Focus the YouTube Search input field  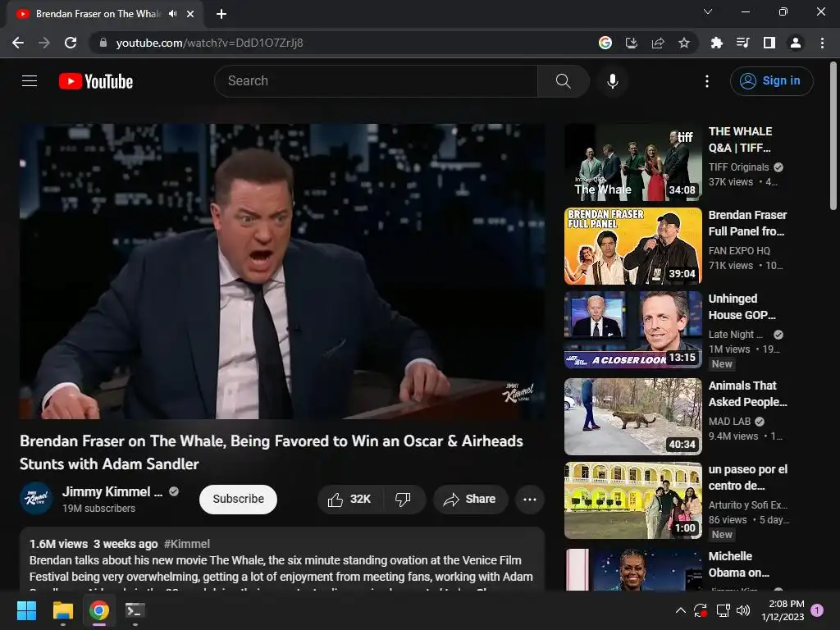376,81
